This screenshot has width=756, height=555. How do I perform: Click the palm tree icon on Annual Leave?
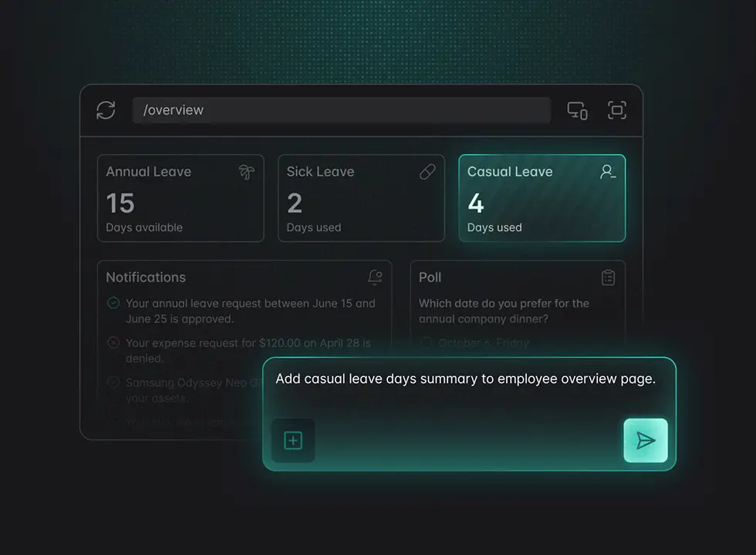(x=246, y=172)
